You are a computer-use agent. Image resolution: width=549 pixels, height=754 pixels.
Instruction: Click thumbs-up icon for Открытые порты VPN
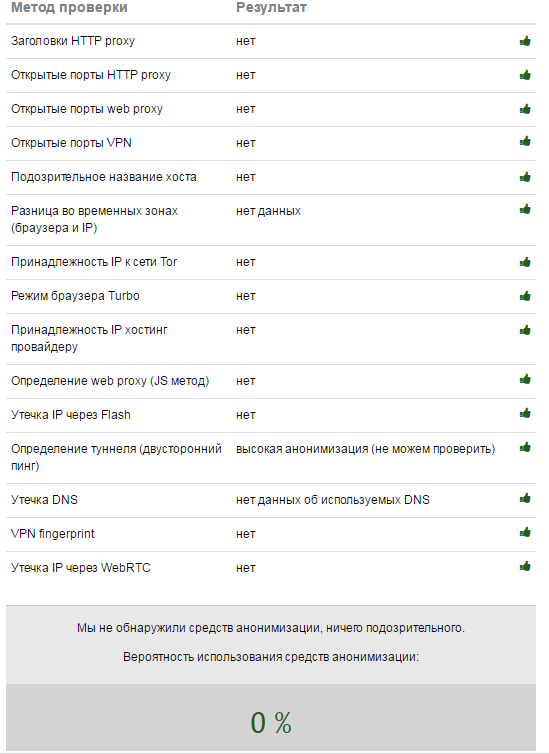pyautogui.click(x=525, y=141)
